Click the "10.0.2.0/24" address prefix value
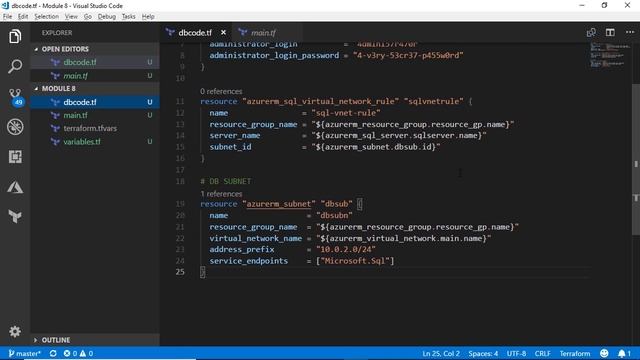The height and width of the screenshot is (360, 640). (346, 249)
